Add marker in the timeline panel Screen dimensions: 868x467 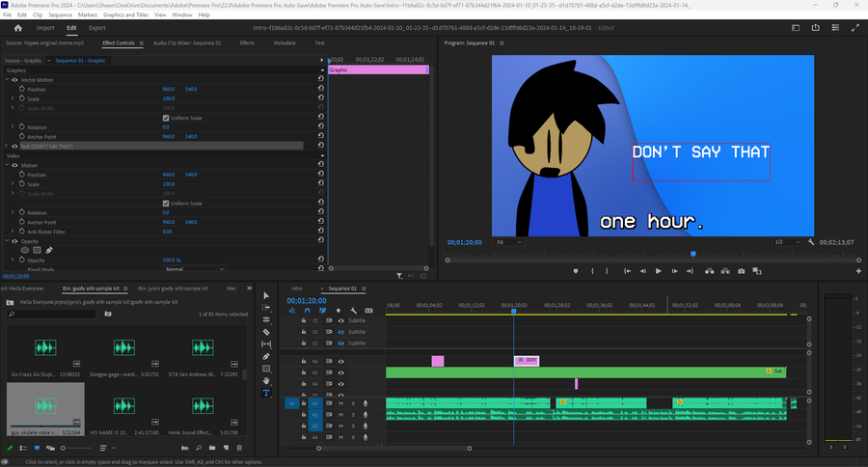pyautogui.click(x=339, y=311)
